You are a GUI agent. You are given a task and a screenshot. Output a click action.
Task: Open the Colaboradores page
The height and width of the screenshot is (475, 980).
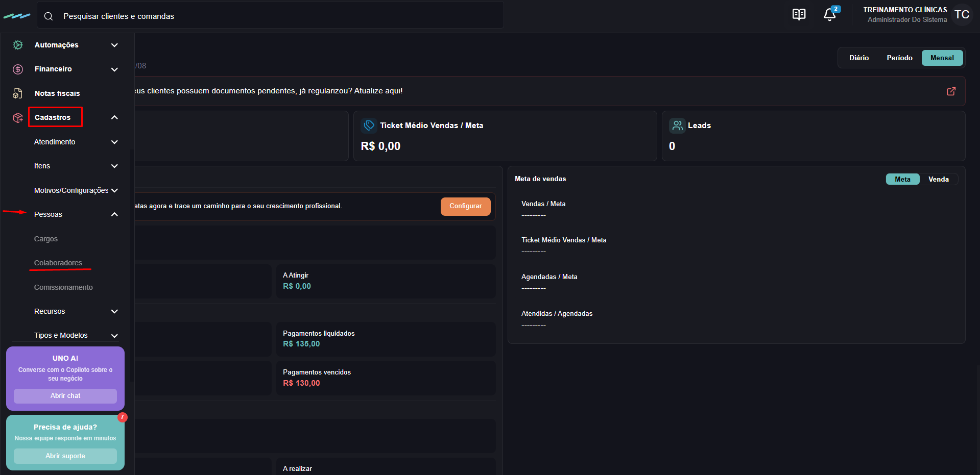(x=58, y=263)
